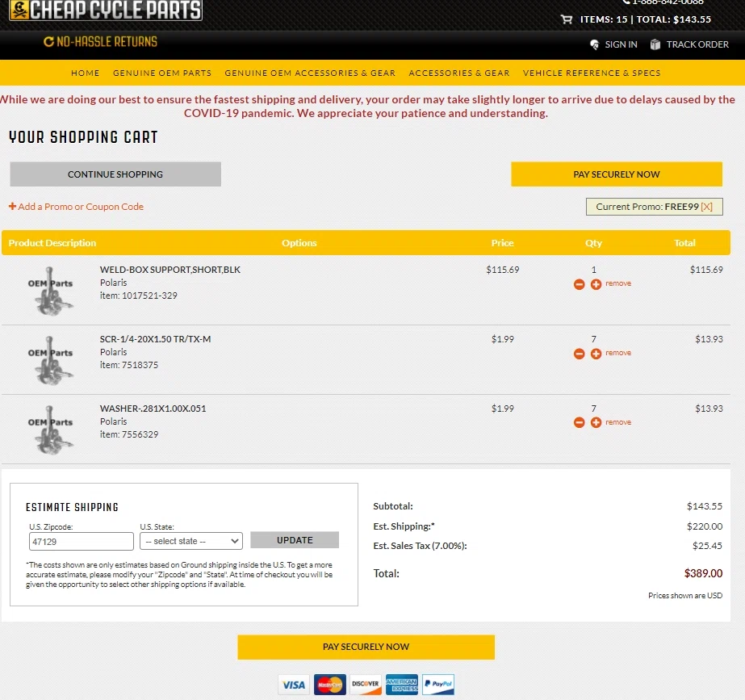Remove the SCR-1/4-20X1.50 TR/TX-M item
The image size is (745, 700).
tap(618, 353)
